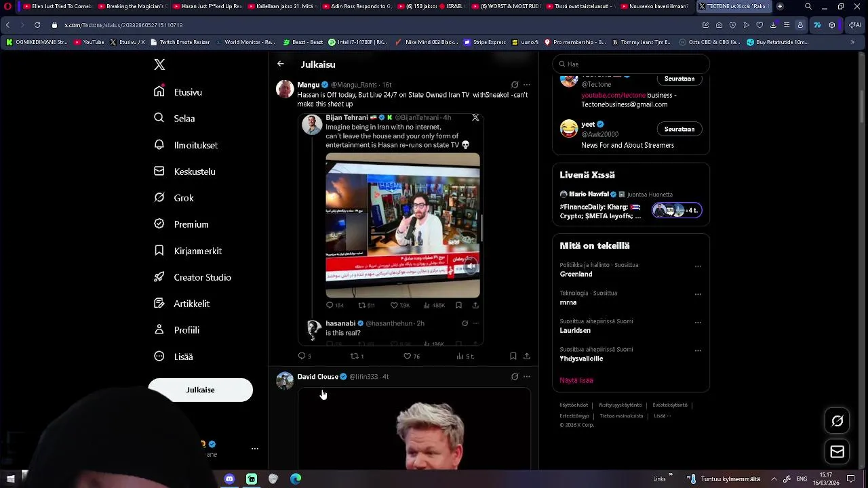The image size is (868, 488).
Task: Go back with Julkaisu arrow
Action: 281,64
